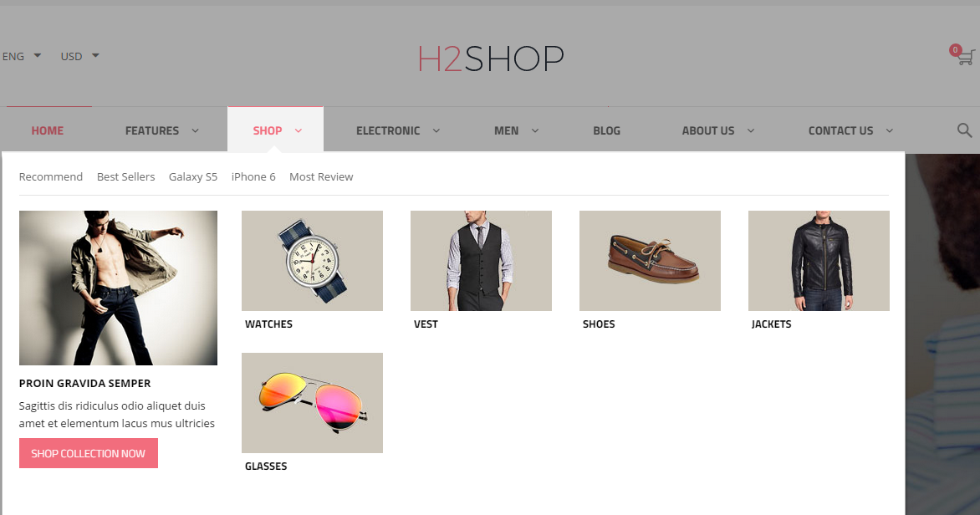The width and height of the screenshot is (980, 515).
Task: Click the H2SHOP logo
Action: point(491,59)
